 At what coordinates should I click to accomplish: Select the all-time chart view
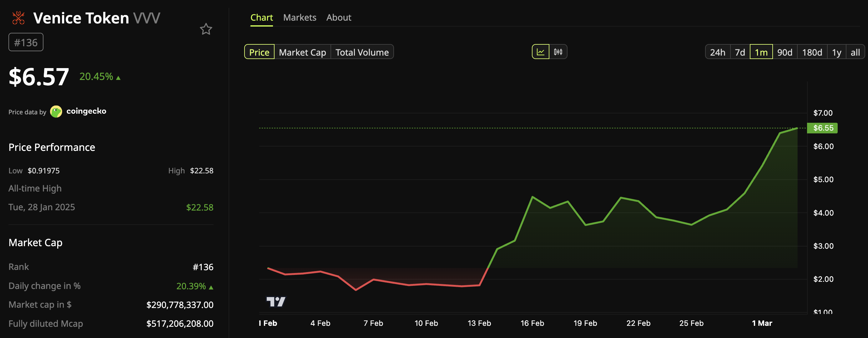click(x=855, y=52)
